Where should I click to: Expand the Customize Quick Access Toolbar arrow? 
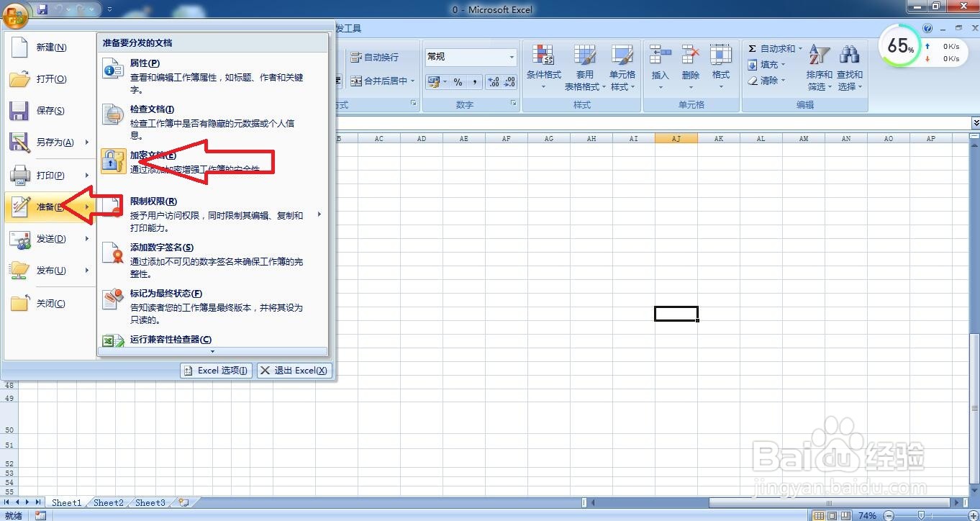coord(109,9)
